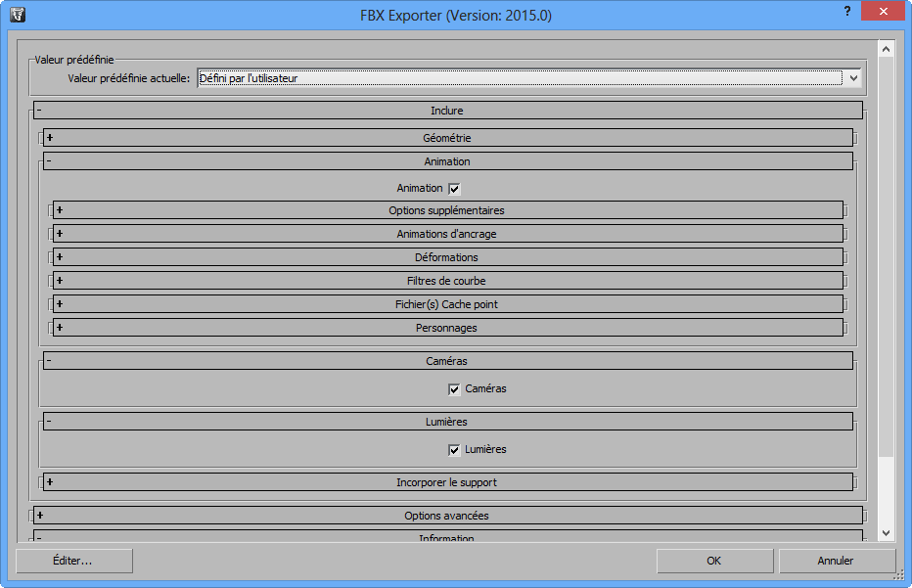
Task: Expand Filtres de courbe rollout
Action: tap(448, 281)
